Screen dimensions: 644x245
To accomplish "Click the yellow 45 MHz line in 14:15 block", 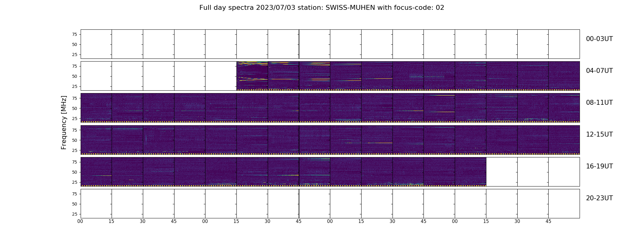I will coord(380,143).
